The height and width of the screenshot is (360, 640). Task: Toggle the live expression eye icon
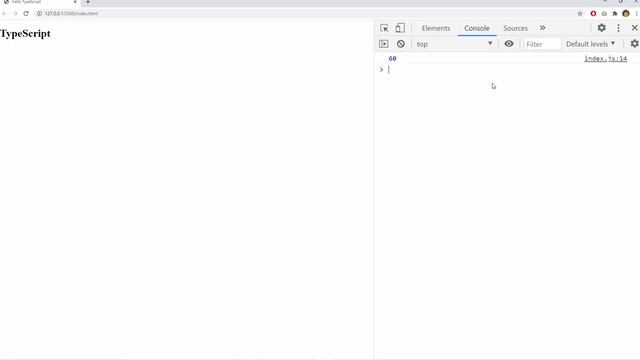[x=509, y=44]
